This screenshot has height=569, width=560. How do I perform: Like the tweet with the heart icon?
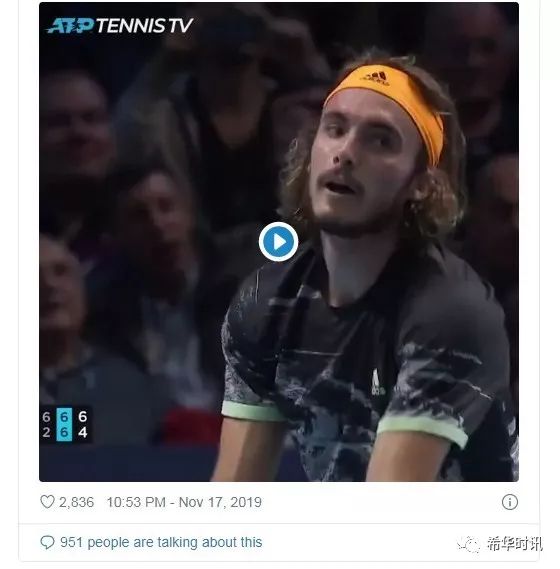47,502
